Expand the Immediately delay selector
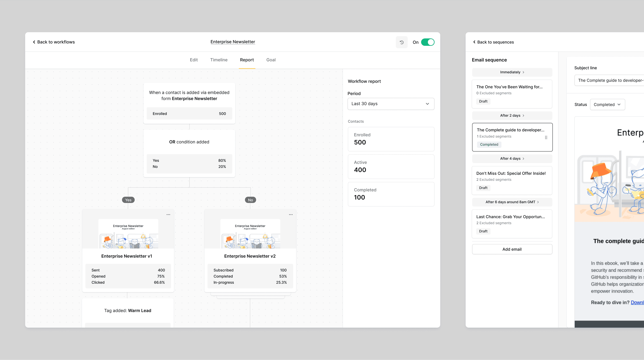The image size is (644, 360). (x=512, y=72)
